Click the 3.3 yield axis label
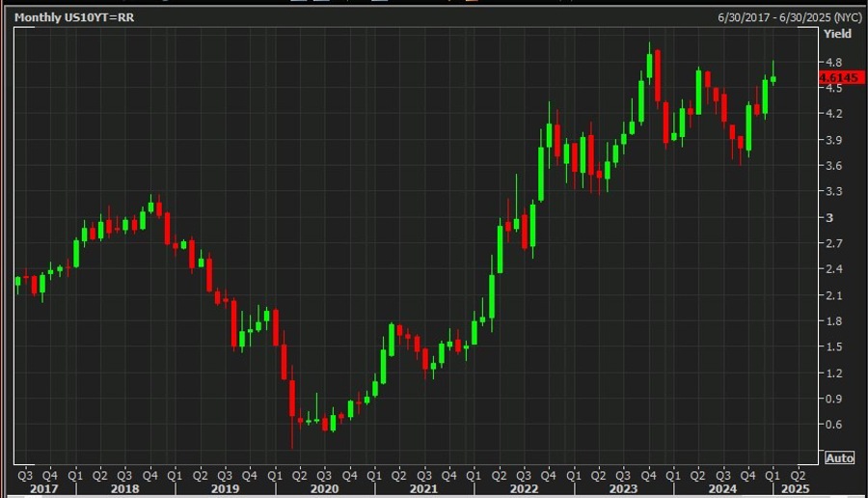This screenshot has height=498, width=868. (x=833, y=192)
